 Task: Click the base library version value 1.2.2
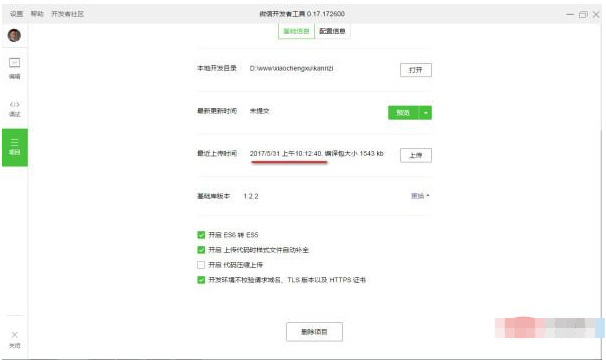coord(251,196)
